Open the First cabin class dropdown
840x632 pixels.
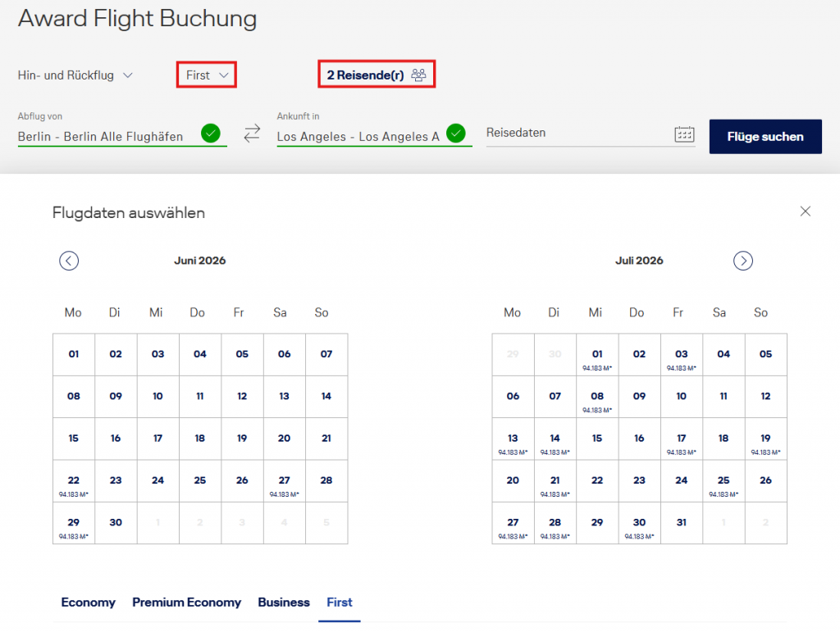(206, 74)
